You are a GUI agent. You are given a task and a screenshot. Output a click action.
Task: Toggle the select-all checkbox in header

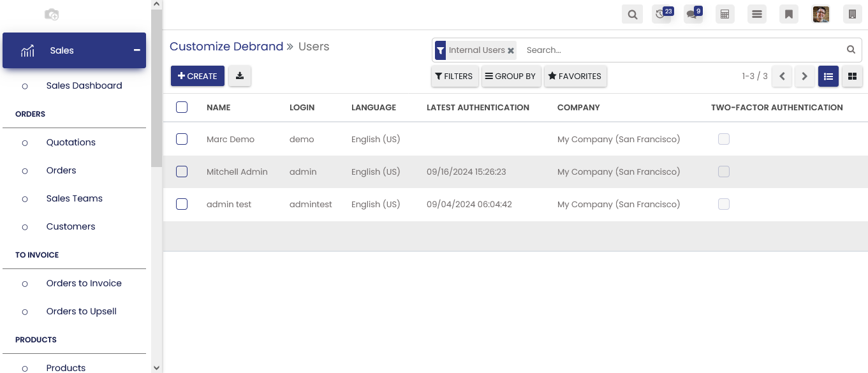182,107
